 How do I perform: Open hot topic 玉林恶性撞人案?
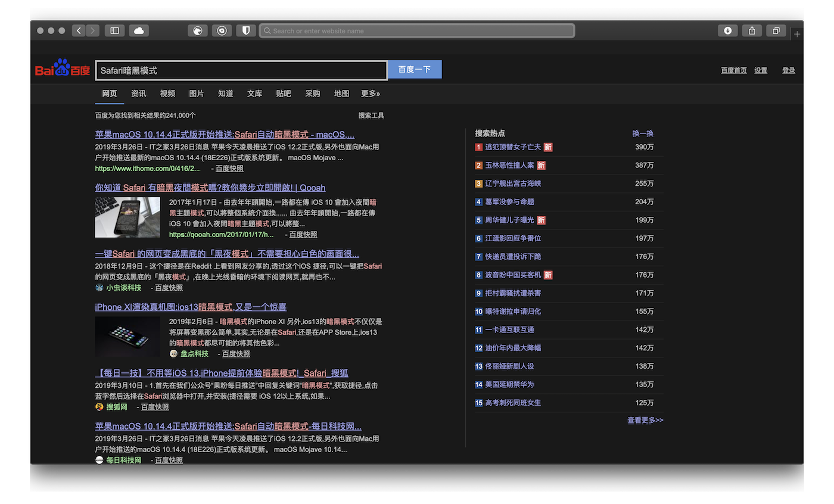point(509,165)
